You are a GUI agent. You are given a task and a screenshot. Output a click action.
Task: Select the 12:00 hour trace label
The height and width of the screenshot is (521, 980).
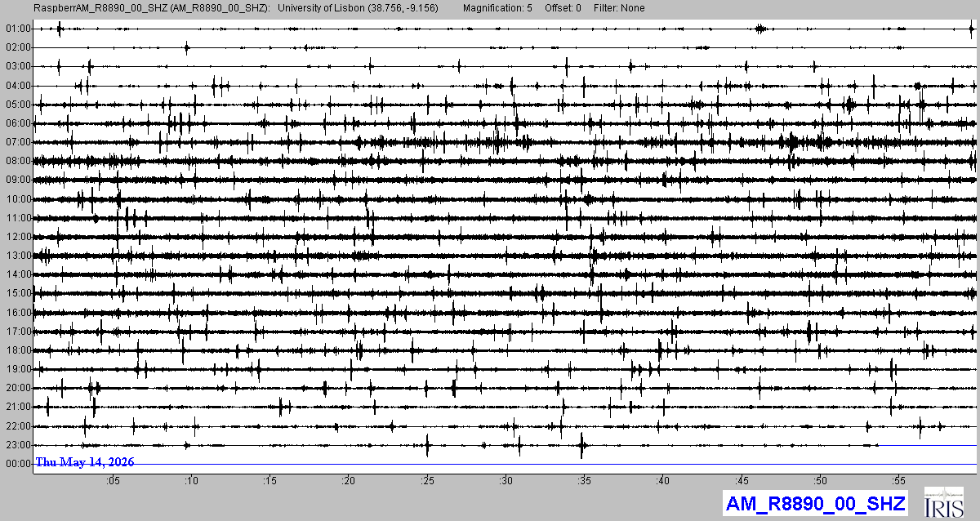tap(18, 237)
